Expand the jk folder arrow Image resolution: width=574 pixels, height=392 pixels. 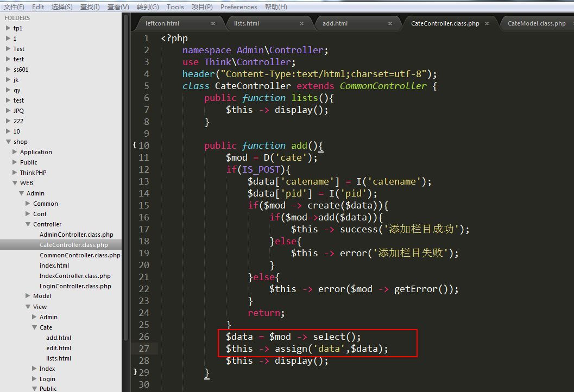pos(8,79)
